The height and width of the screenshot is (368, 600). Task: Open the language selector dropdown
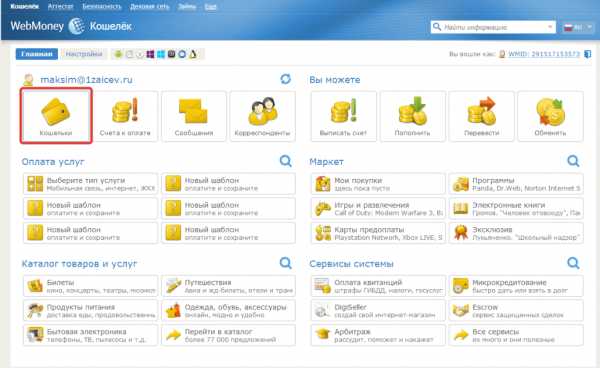[x=578, y=27]
